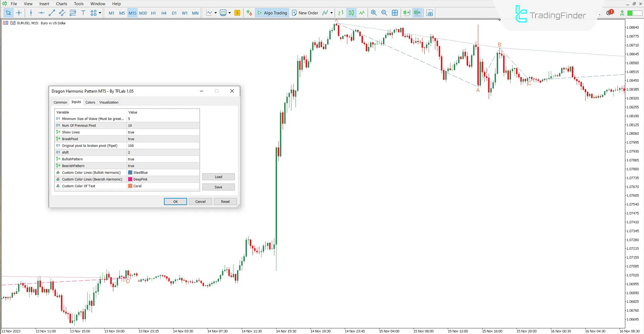Viewport: 644px width, 334px height.
Task: Open the chart type line dropdown arrow
Action: pyautogui.click(x=215, y=13)
